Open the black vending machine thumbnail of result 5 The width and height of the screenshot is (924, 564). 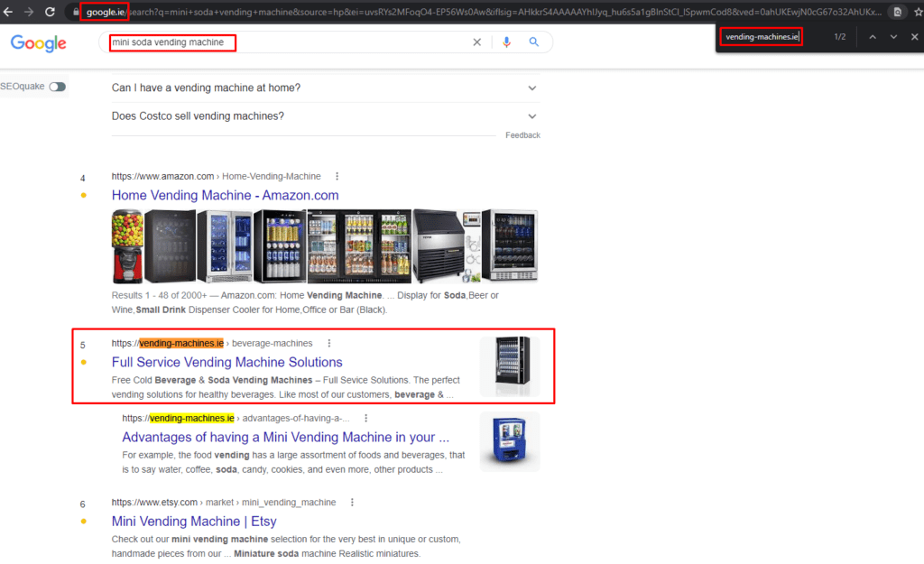click(x=510, y=366)
